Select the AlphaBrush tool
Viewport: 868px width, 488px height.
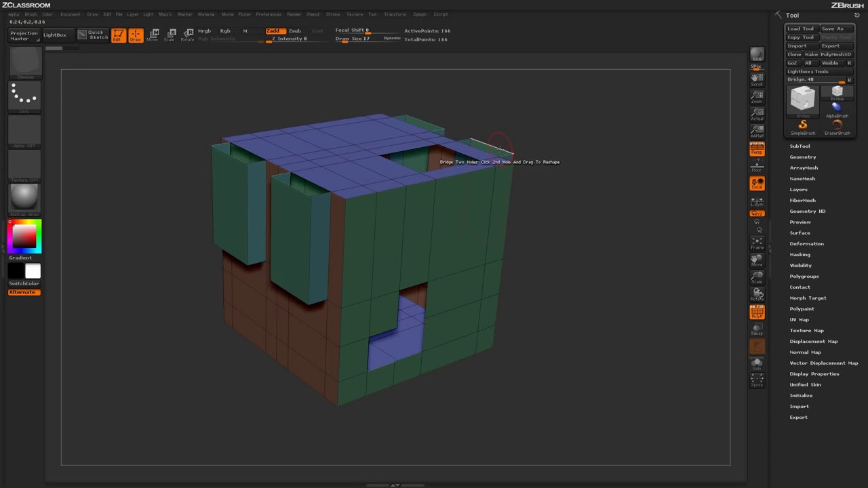click(x=837, y=110)
